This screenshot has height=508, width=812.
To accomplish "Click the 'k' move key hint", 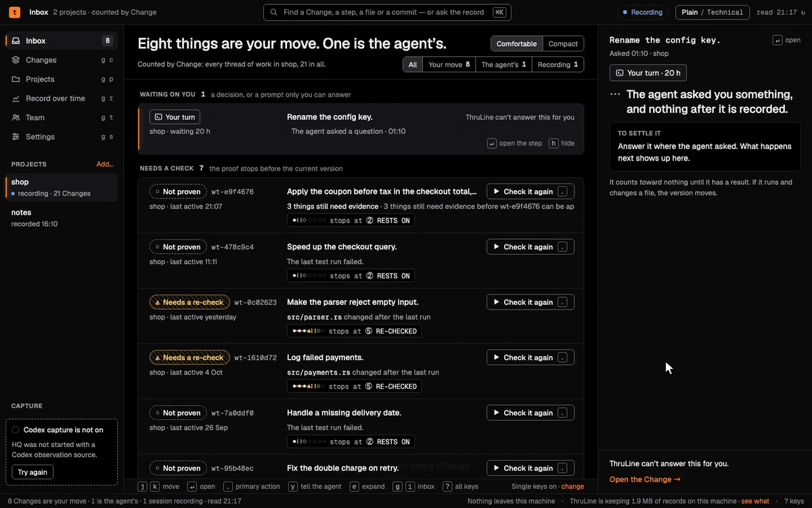I will click(155, 486).
